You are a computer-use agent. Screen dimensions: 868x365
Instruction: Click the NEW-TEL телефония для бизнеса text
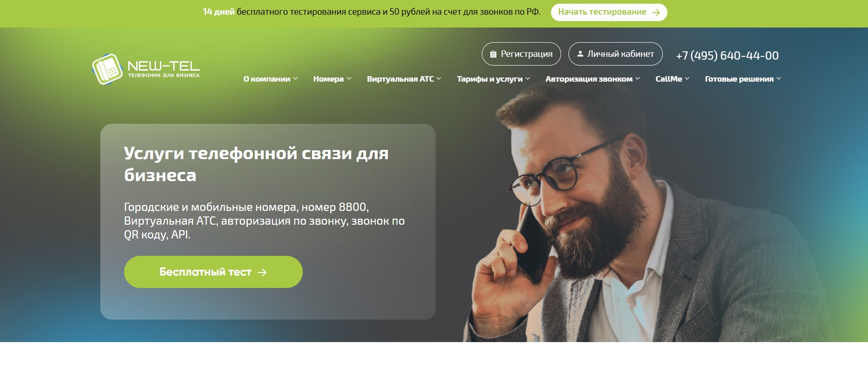pos(164,69)
